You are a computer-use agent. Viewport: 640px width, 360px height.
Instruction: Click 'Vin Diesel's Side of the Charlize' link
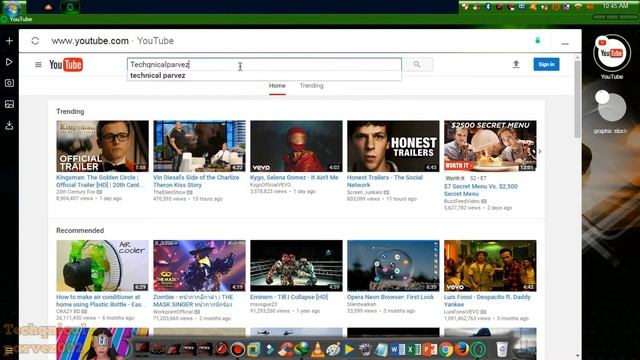click(196, 181)
